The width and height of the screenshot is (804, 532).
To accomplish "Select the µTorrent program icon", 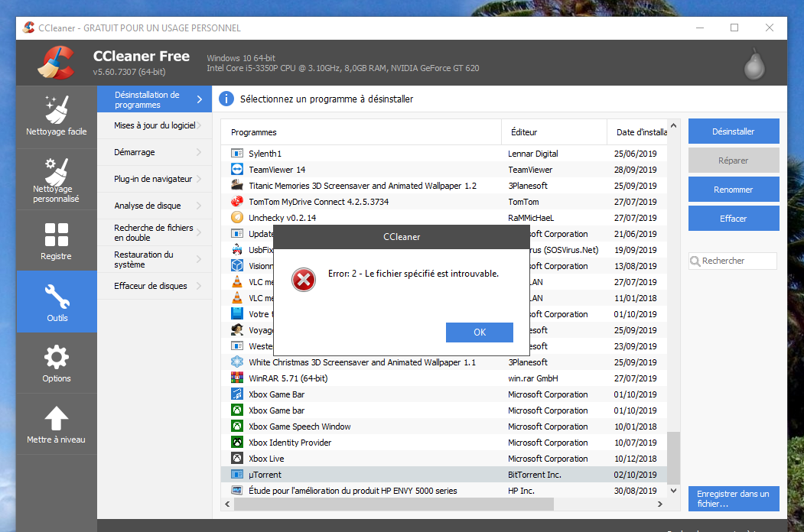I will (x=237, y=475).
